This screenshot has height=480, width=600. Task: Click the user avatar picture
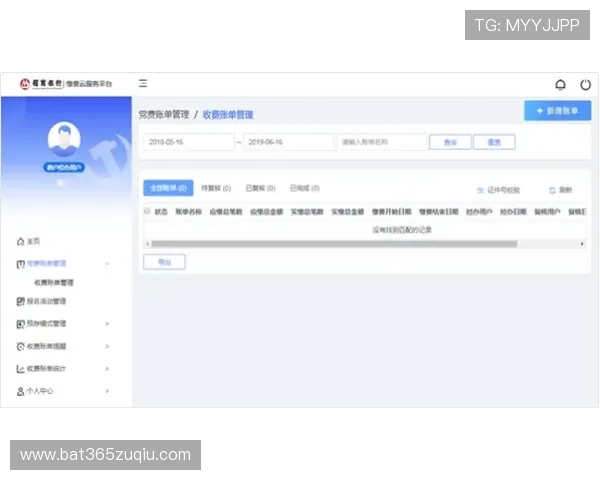click(64, 139)
